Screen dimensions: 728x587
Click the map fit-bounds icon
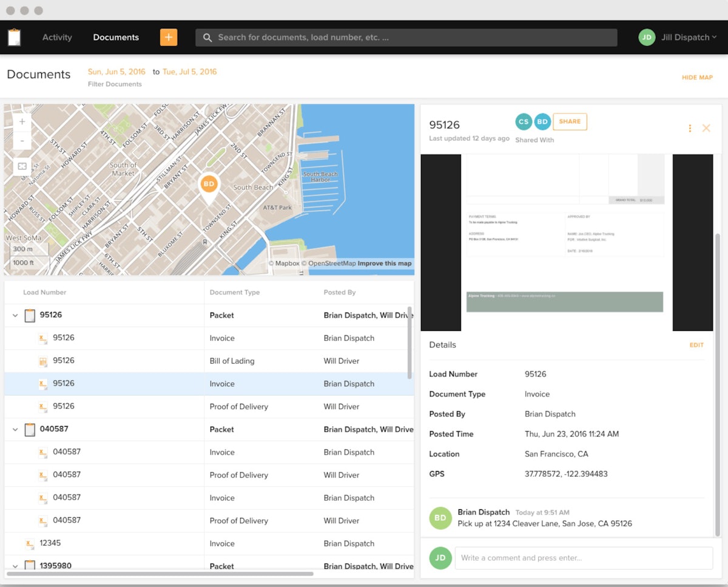[21, 166]
